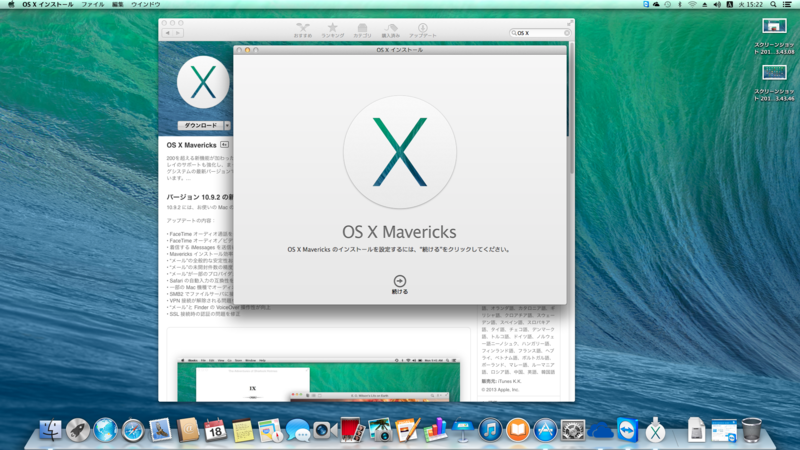Open App Store from the Dock
The height and width of the screenshot is (450, 800).
pos(545,430)
